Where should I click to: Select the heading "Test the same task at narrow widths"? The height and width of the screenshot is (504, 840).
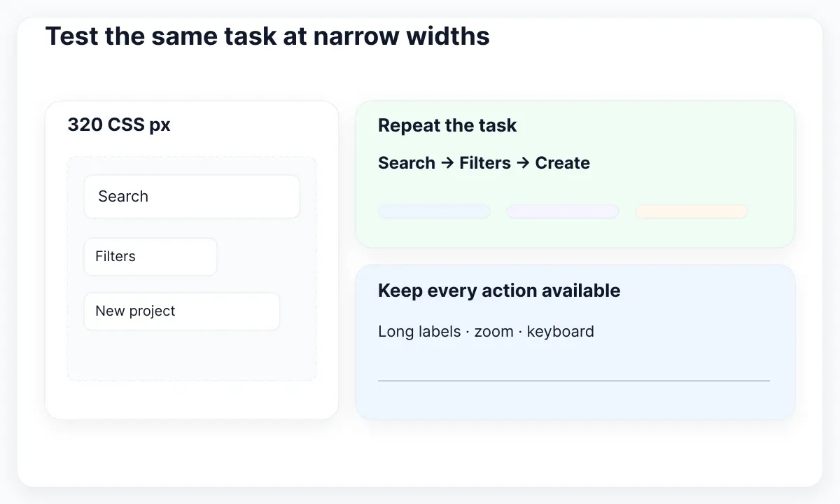(x=267, y=36)
